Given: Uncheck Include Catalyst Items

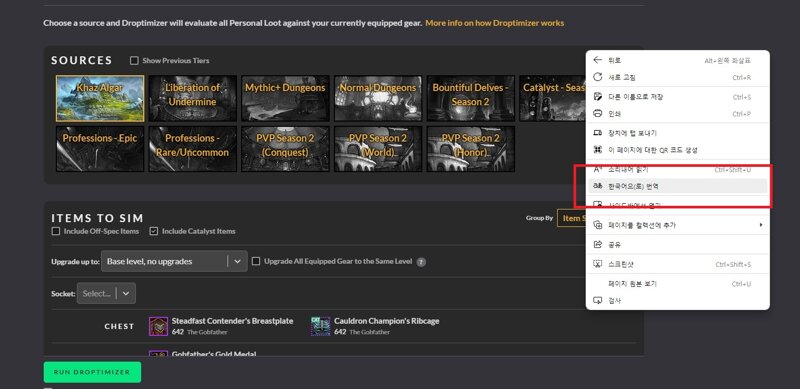Looking at the screenshot, I should coord(154,231).
